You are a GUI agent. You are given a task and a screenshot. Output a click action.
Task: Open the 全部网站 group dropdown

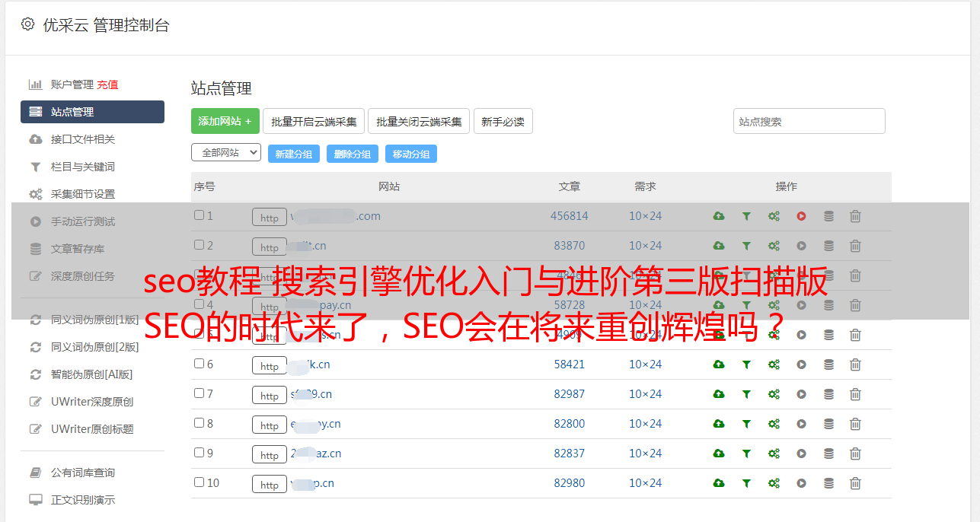225,152
